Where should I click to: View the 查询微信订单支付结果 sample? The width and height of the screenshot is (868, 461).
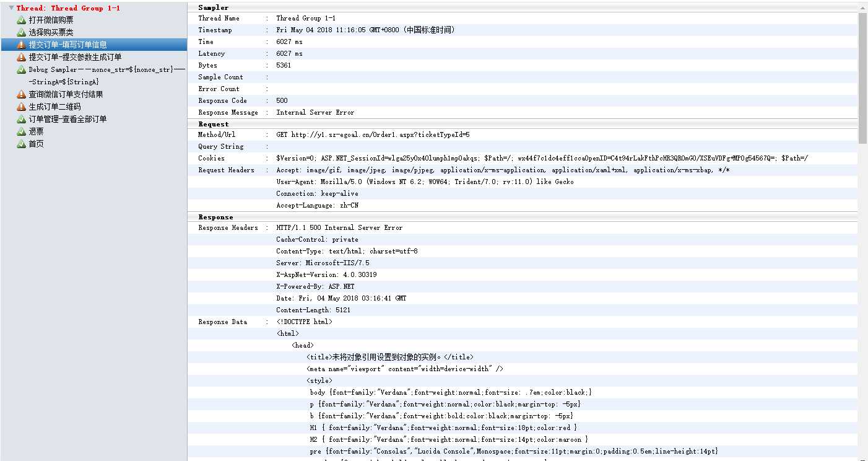click(x=66, y=94)
